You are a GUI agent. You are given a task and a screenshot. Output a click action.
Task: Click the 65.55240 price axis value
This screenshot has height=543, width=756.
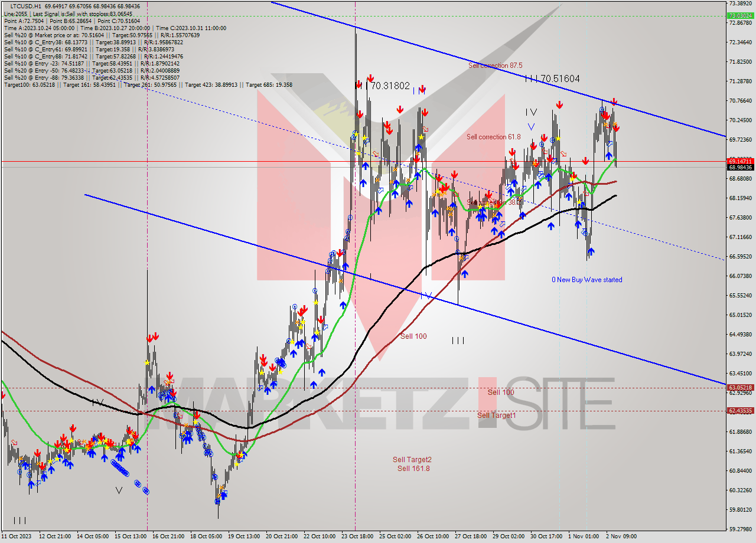(x=741, y=295)
